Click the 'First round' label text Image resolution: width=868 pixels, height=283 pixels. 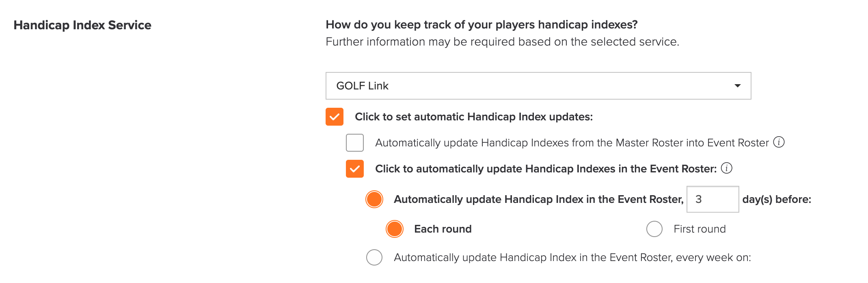click(x=700, y=229)
